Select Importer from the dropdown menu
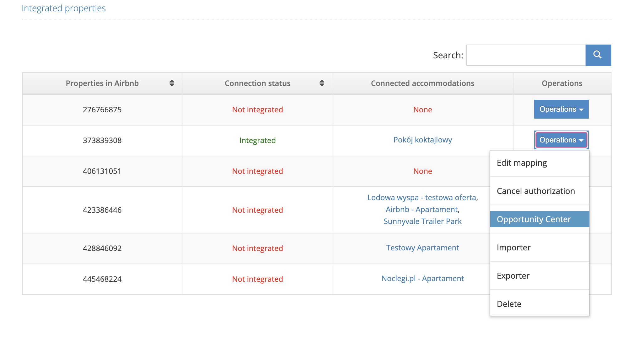644x342 pixels. tap(513, 248)
